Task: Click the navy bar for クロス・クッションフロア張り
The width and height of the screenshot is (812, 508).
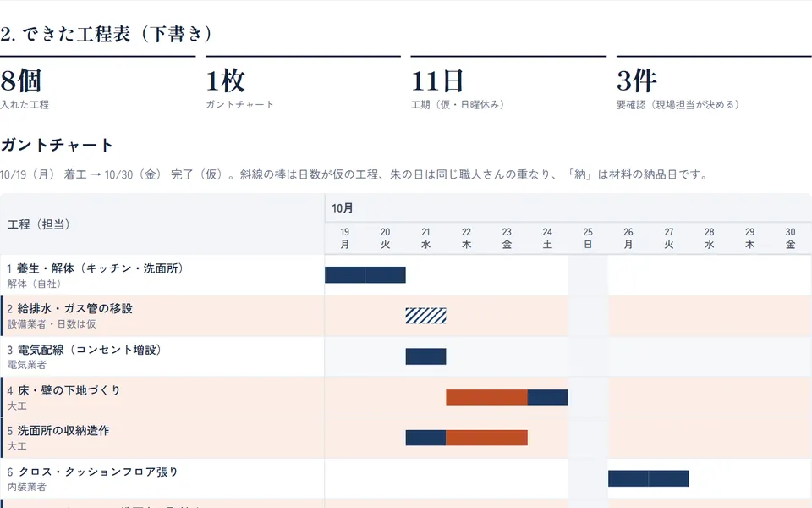Action: [x=649, y=478]
